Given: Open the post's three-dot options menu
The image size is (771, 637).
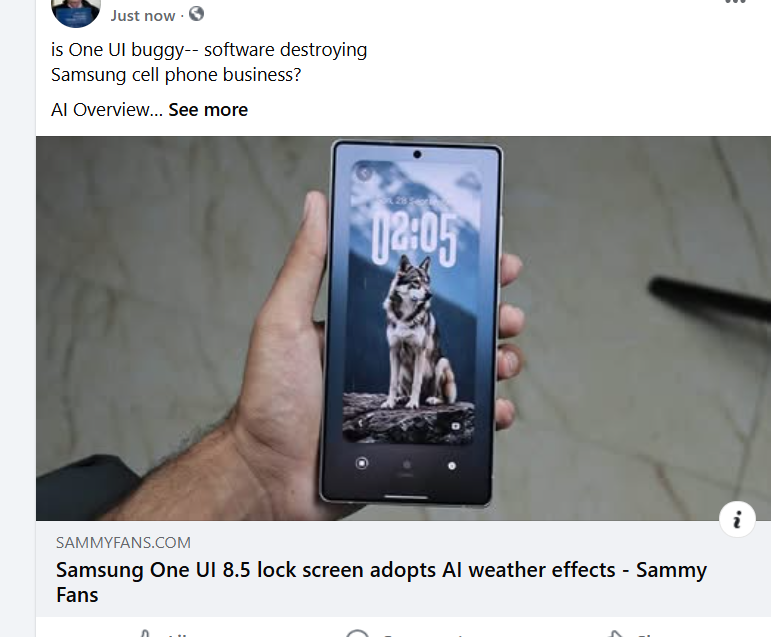Looking at the screenshot, I should click(x=736, y=2).
